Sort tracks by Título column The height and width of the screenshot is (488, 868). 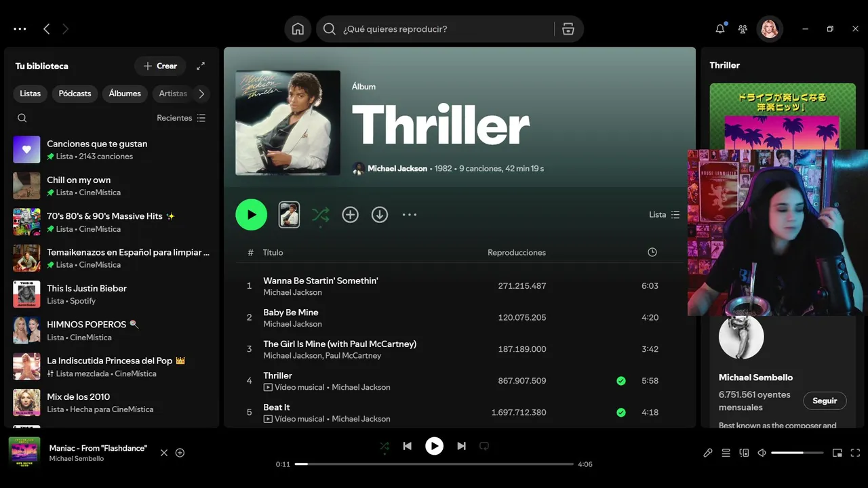(x=273, y=252)
